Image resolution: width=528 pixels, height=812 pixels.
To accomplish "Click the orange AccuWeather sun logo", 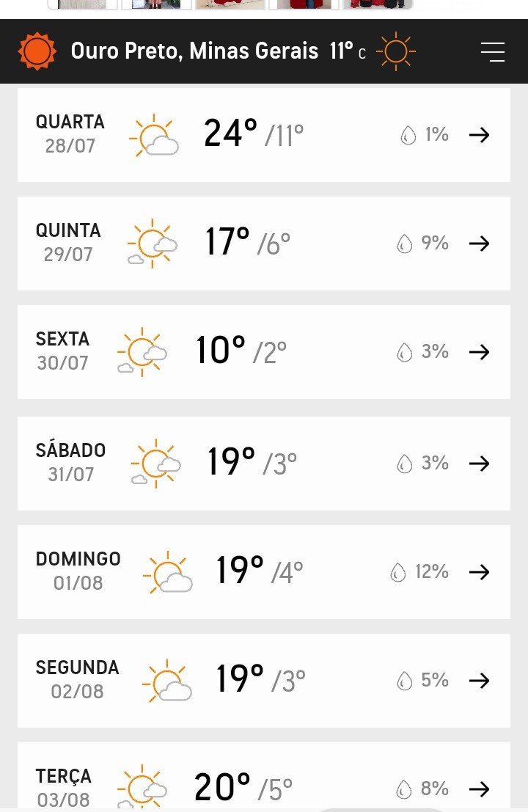I will point(37,51).
